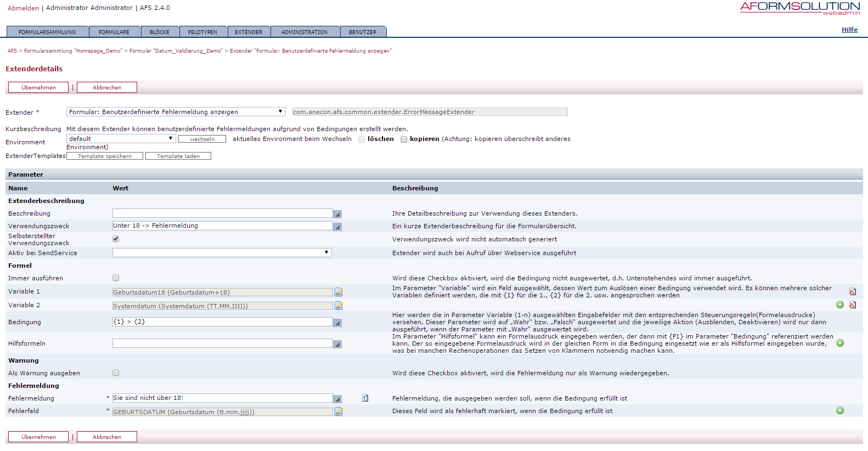
Task: Click the Verwendungszweck input field
Action: click(x=223, y=226)
